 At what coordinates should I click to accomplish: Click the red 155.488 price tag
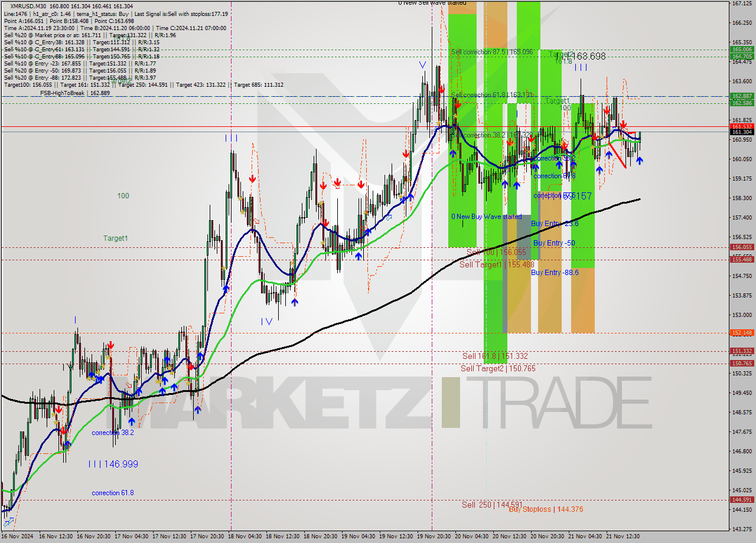[x=742, y=260]
